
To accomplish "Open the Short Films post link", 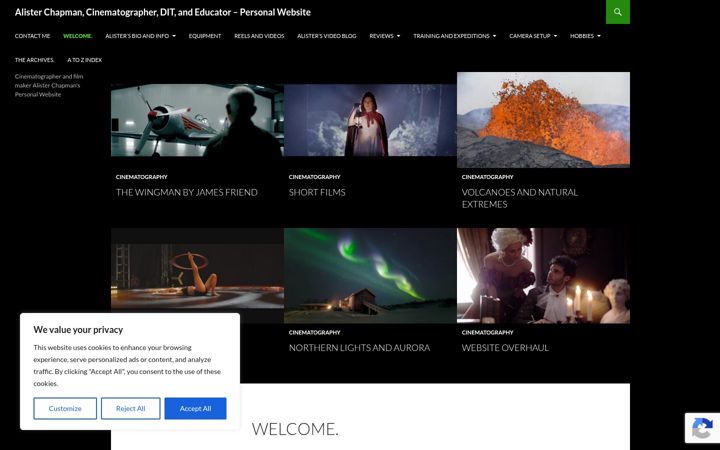I will [317, 192].
